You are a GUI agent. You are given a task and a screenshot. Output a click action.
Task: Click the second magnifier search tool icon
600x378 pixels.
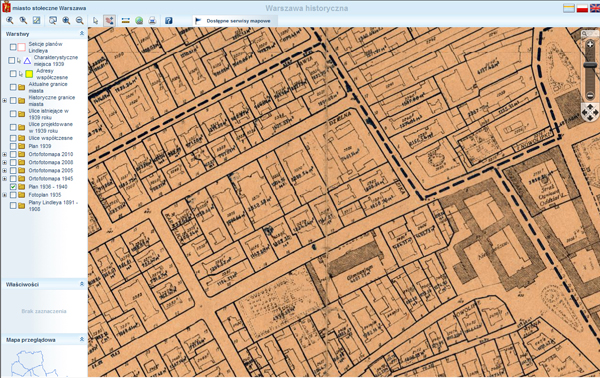pos(23,20)
